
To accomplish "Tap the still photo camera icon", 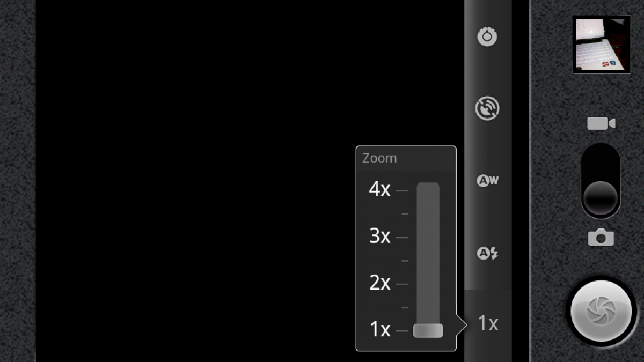I will coord(601,237).
